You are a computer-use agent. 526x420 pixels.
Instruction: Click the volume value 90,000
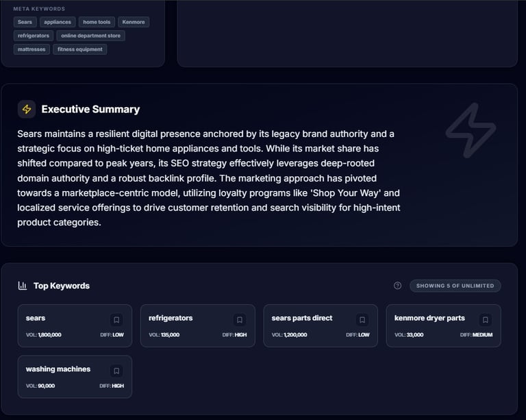(47, 386)
